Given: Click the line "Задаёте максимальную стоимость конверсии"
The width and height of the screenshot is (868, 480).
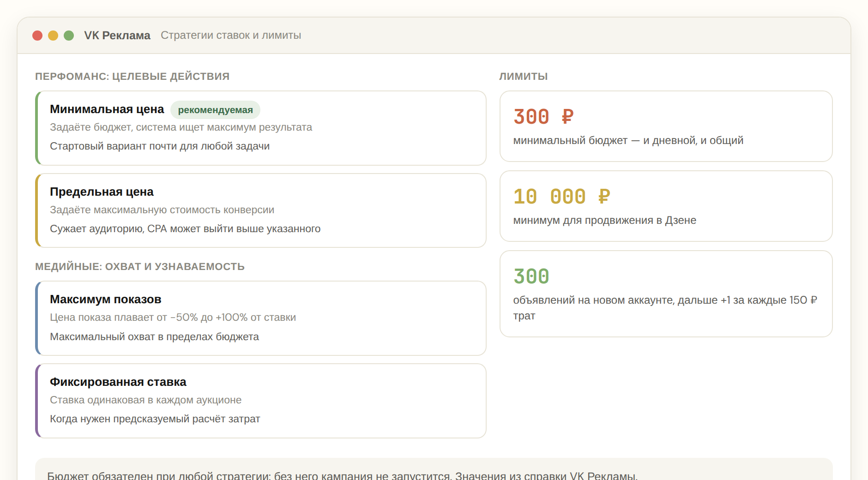Looking at the screenshot, I should click(x=162, y=210).
